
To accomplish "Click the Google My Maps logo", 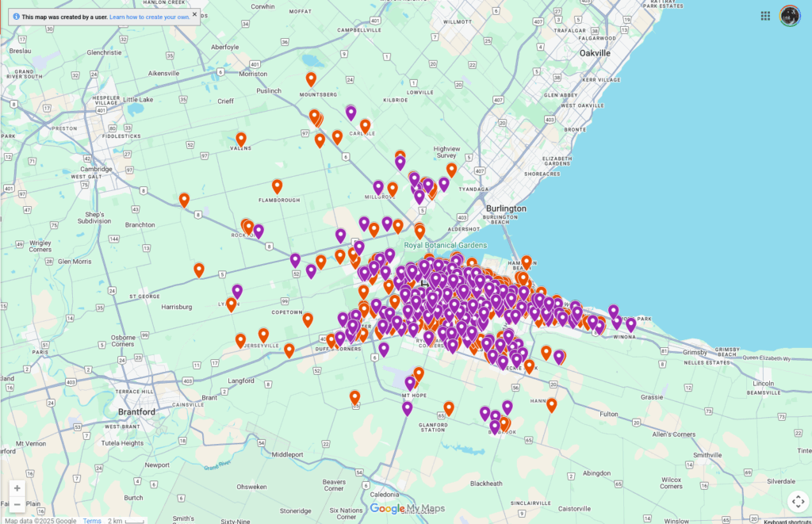I will (409, 507).
